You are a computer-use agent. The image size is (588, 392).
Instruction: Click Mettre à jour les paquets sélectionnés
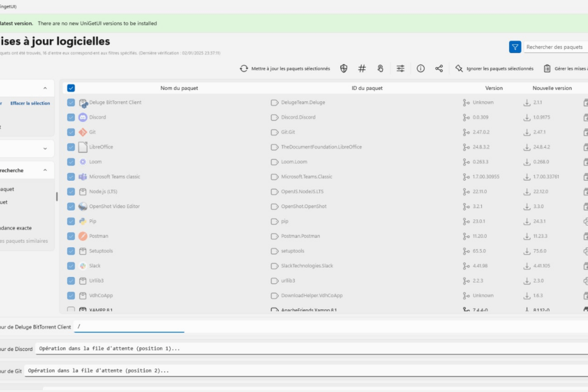coord(285,68)
